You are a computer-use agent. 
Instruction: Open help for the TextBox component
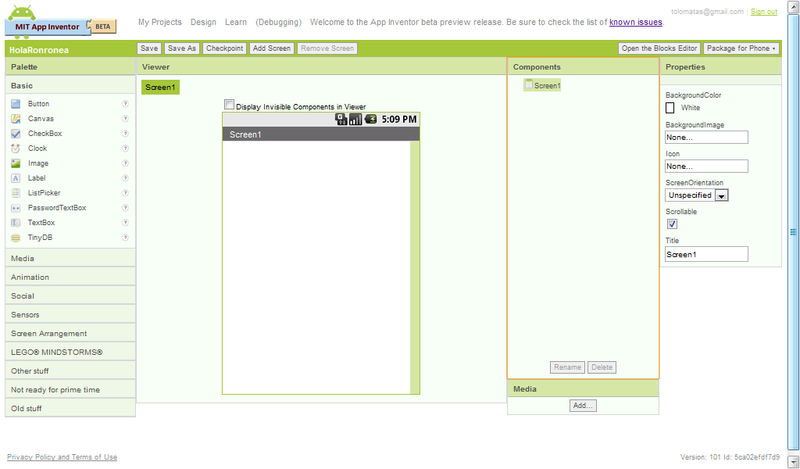click(125, 223)
